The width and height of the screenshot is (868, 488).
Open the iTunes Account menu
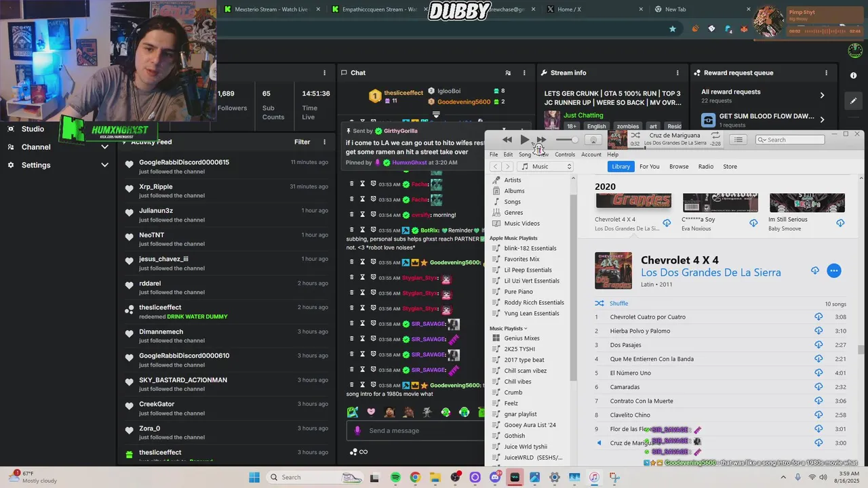coord(591,155)
